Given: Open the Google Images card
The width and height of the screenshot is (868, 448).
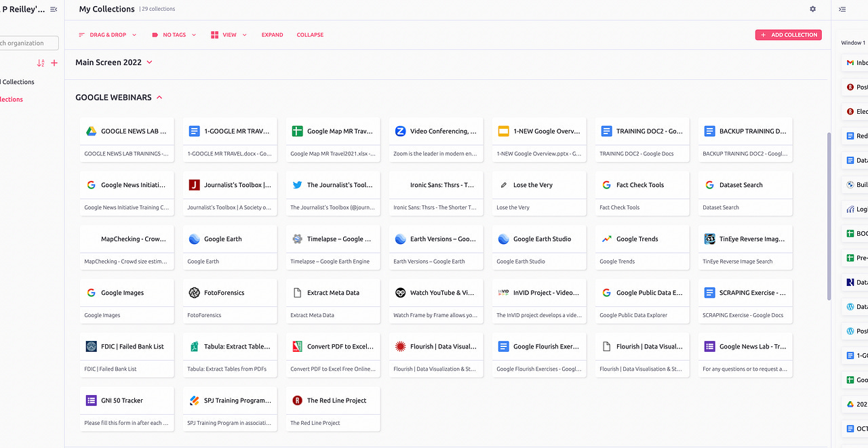Looking at the screenshot, I should pos(127,301).
